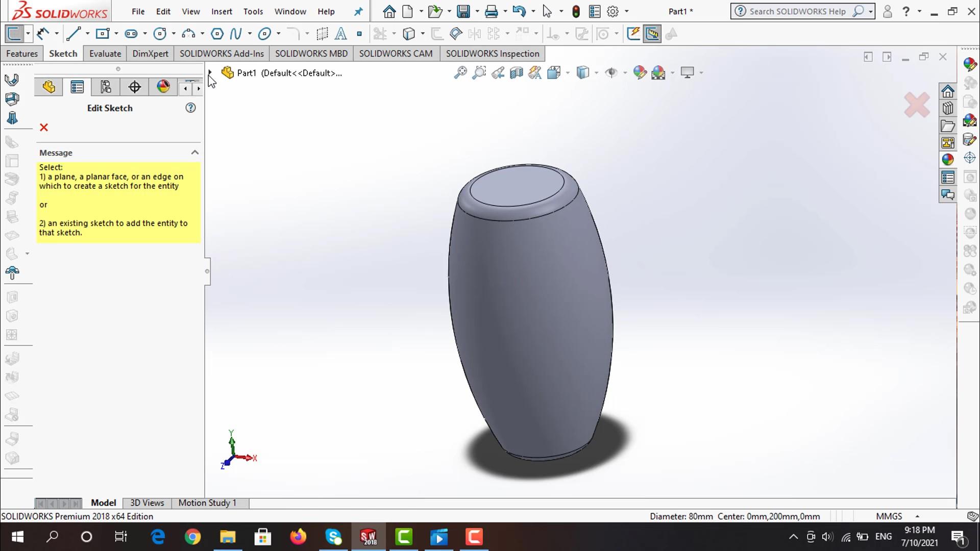Open the MMGS unit system dropdown
980x551 pixels.
point(917,516)
